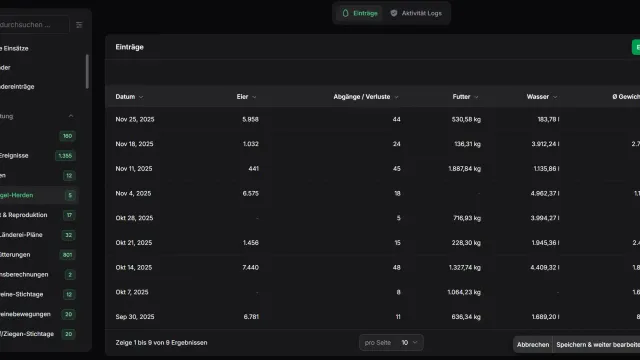Image resolution: width=640 pixels, height=360 pixels.
Task: Open the Ereignisse sidebar item
Action: click(x=38, y=156)
